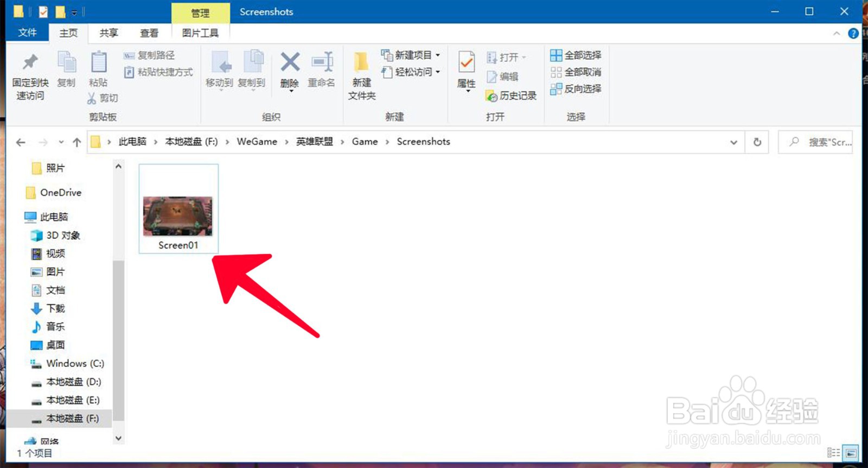
Task: Select 本地磁盘 (D:) drive in sidebar
Action: tap(66, 382)
